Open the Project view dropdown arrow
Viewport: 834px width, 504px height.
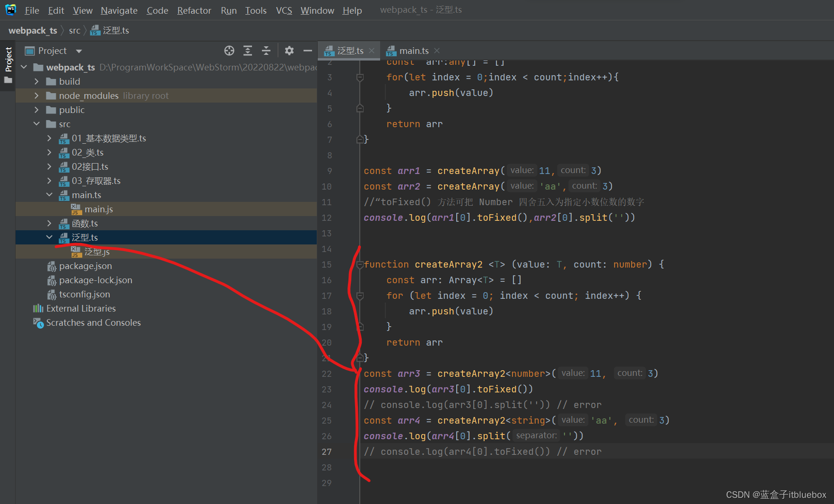click(79, 51)
